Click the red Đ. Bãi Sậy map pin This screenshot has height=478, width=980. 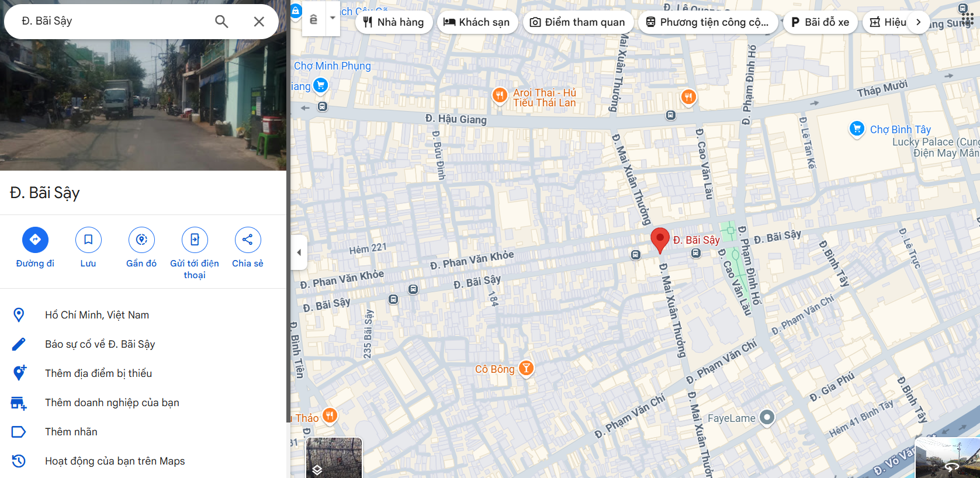pyautogui.click(x=660, y=240)
